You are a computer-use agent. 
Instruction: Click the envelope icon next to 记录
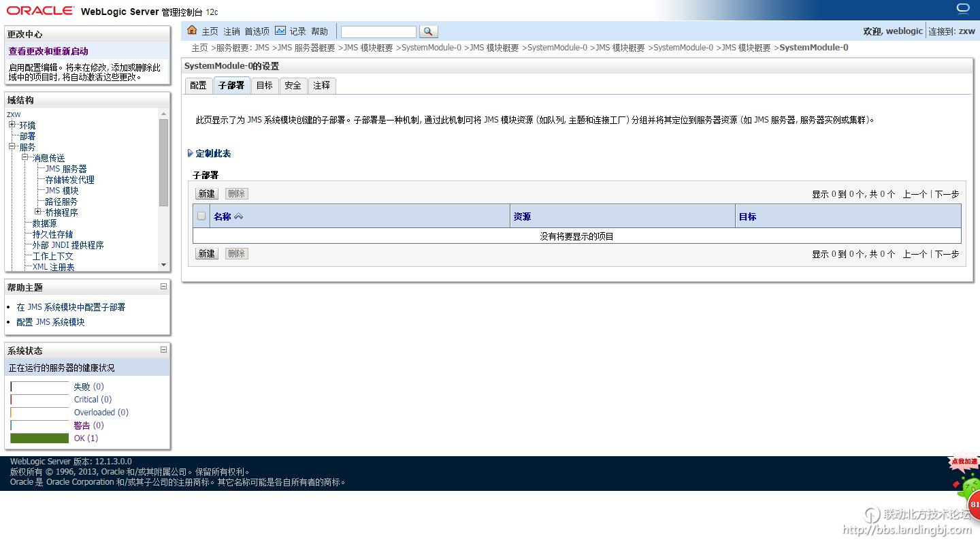pos(280,31)
